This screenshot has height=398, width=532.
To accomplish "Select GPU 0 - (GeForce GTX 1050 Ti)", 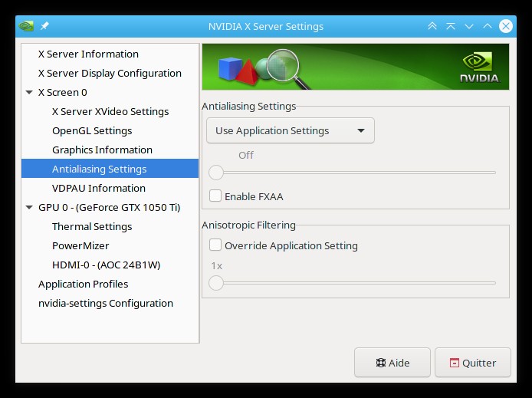I will 110,207.
